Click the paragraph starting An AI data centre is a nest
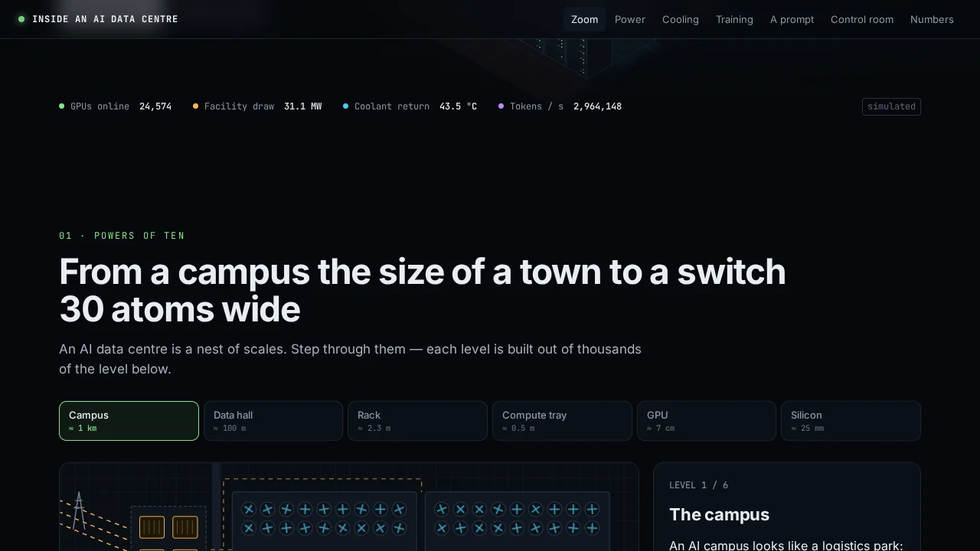Screen dimensions: 980x551 [x=350, y=359]
